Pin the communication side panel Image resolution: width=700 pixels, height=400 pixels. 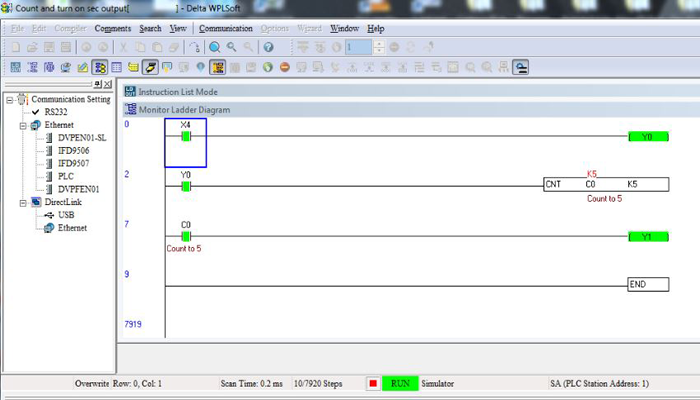[x=98, y=84]
